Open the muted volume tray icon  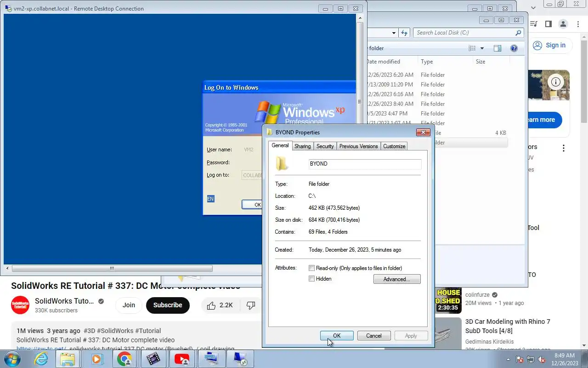(542, 359)
